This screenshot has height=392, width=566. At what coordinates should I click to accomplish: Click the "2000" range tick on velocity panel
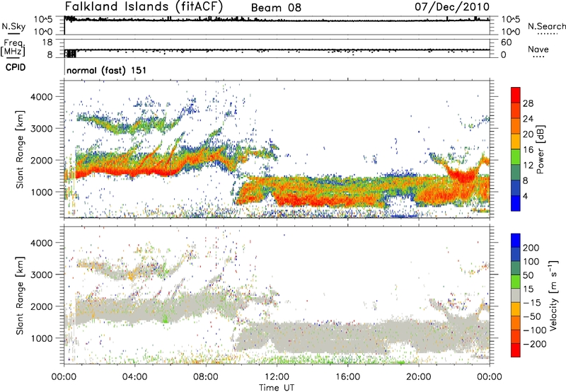tap(42, 306)
